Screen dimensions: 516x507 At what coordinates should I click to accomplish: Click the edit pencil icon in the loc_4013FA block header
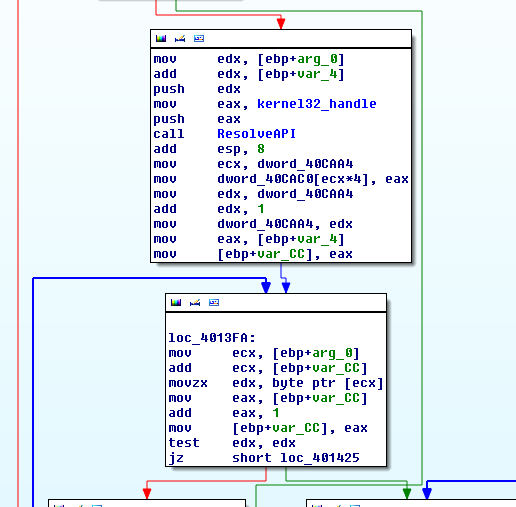click(195, 303)
